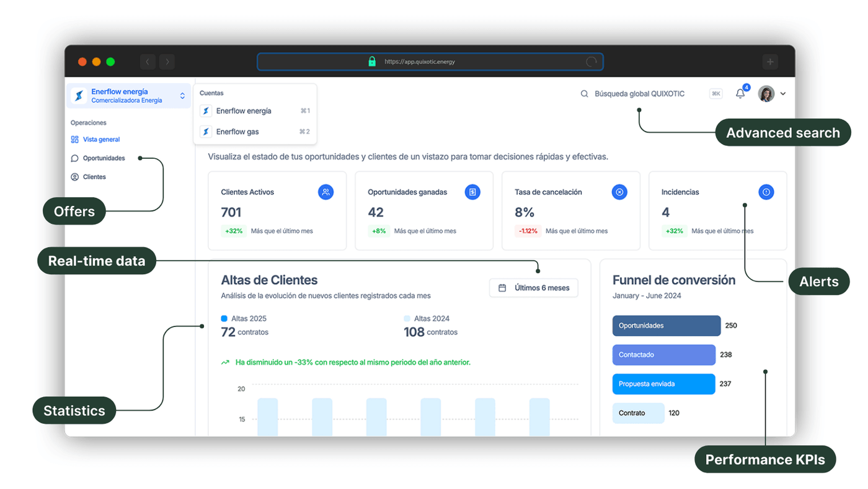Click the green padlock in the address bar

pyautogui.click(x=372, y=61)
